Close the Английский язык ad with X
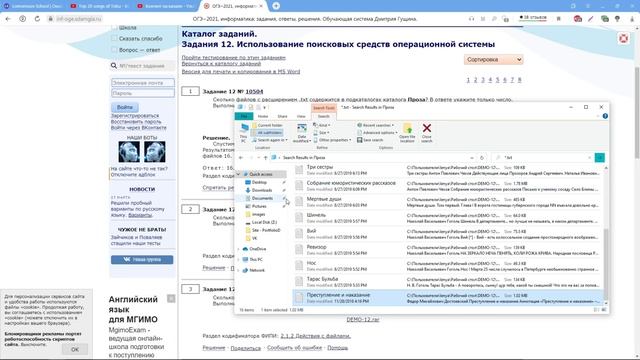The image size is (640, 360). coord(171,299)
